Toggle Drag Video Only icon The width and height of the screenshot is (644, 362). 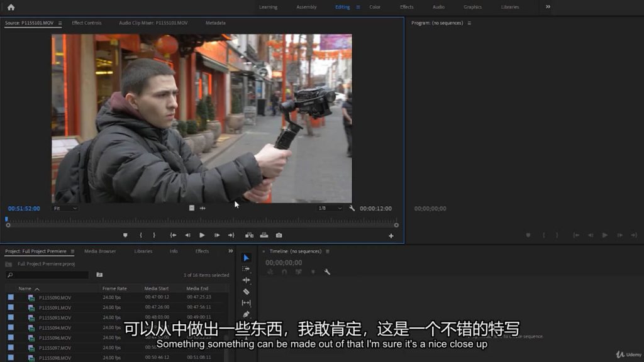[x=192, y=208]
